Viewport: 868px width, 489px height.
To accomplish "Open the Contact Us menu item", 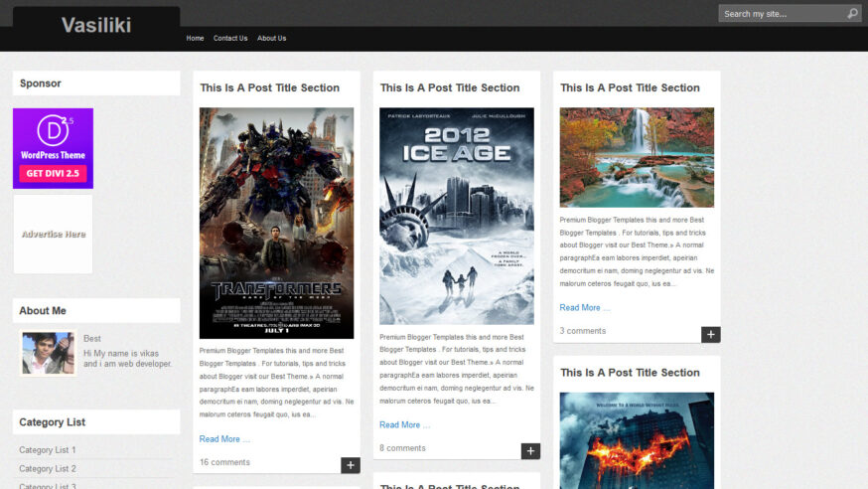I will click(230, 38).
